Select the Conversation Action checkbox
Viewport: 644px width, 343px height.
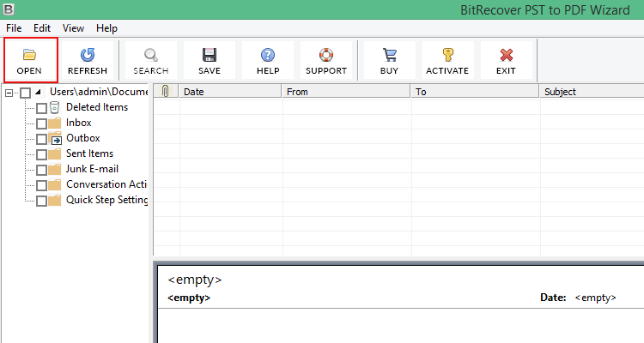click(x=41, y=185)
